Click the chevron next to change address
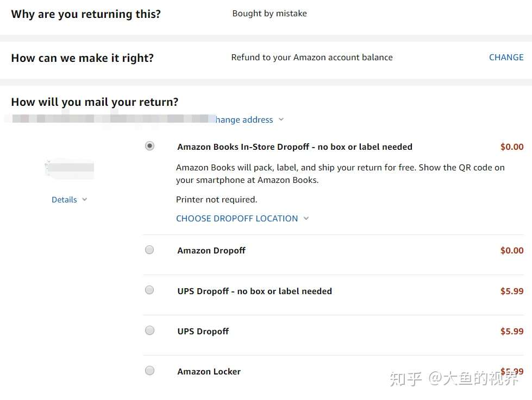Screen dimensions: 532x400 (x=280, y=119)
